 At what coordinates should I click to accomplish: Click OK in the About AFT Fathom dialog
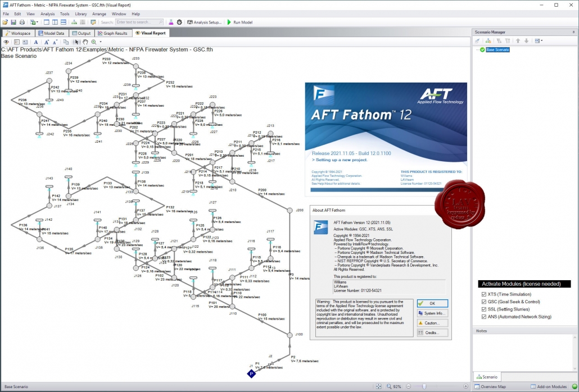(432, 303)
